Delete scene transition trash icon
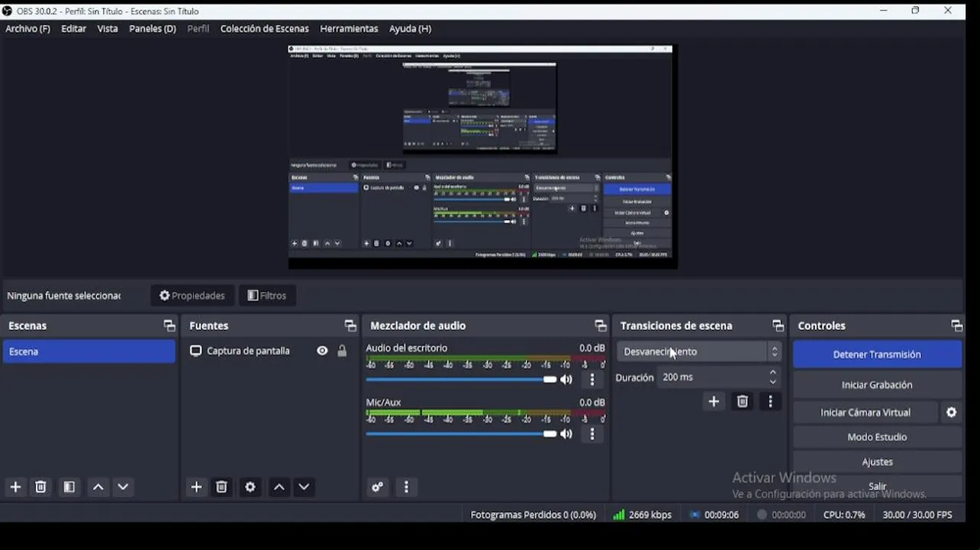 [742, 402]
